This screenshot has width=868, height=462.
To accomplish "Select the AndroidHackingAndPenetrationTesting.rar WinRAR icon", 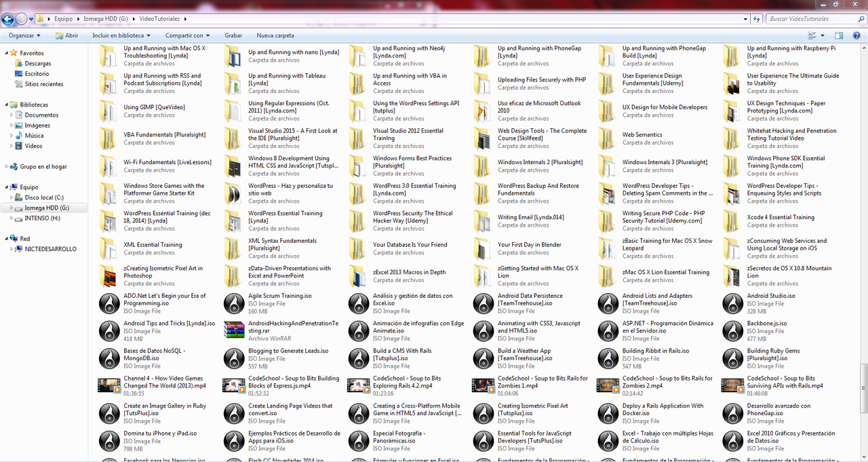I will 233,330.
